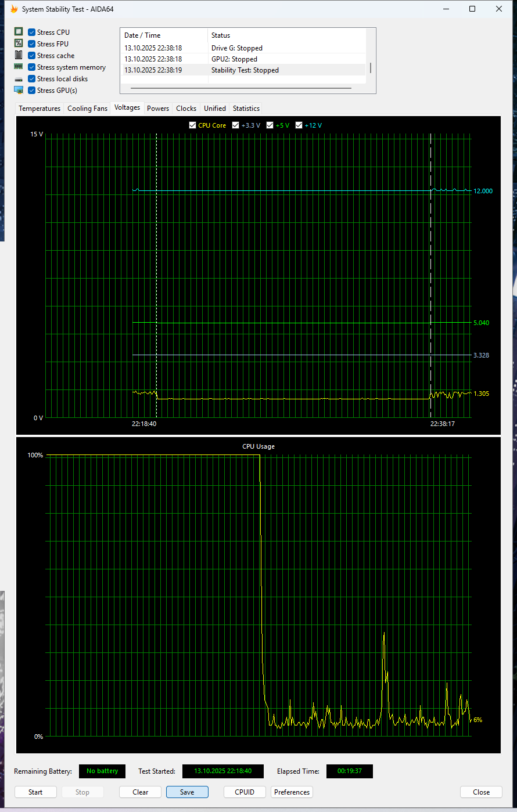
Task: Disable the Stress local disks checkbox
Action: point(31,78)
